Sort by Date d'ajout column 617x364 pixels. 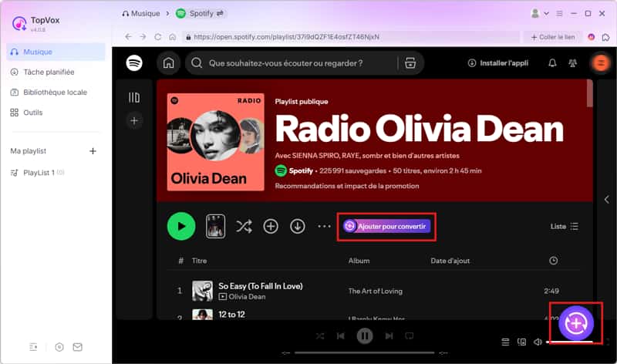pyautogui.click(x=450, y=261)
